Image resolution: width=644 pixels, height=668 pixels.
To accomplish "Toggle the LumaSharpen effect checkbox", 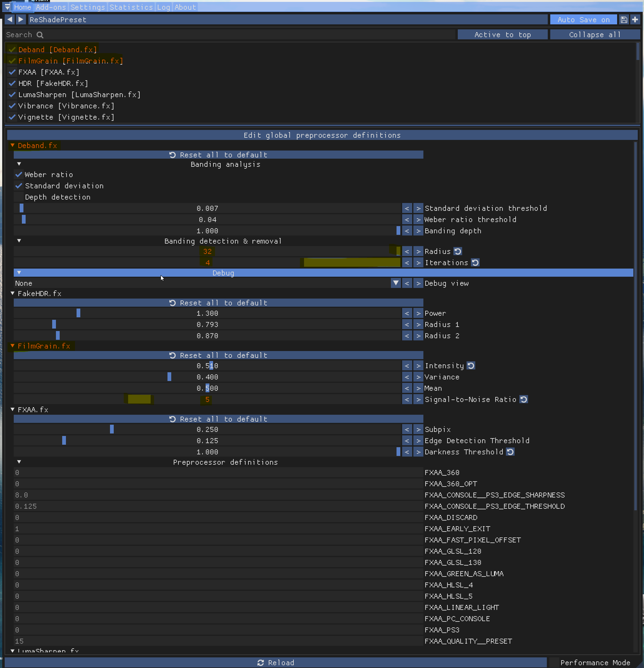I will (x=12, y=95).
